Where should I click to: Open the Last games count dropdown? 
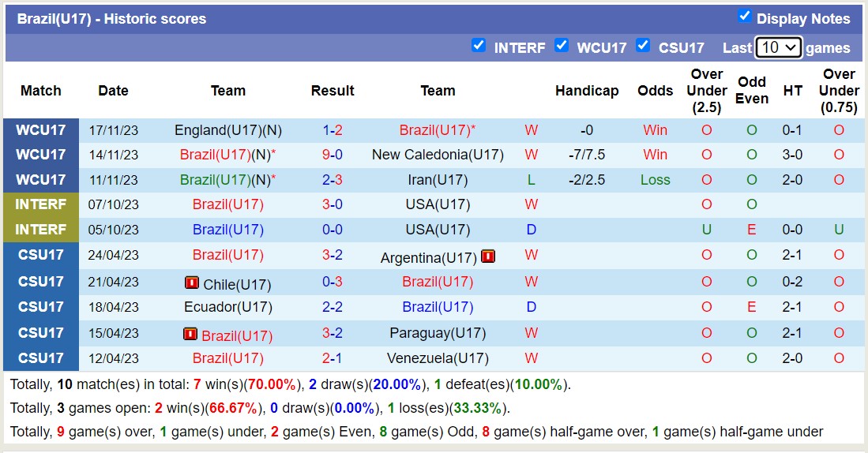(x=778, y=47)
